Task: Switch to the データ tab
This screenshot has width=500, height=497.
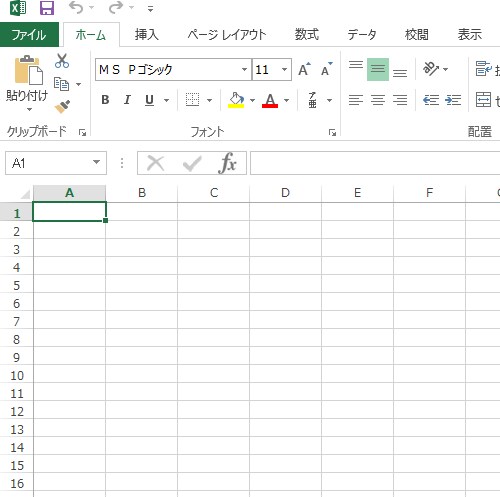Action: point(362,35)
